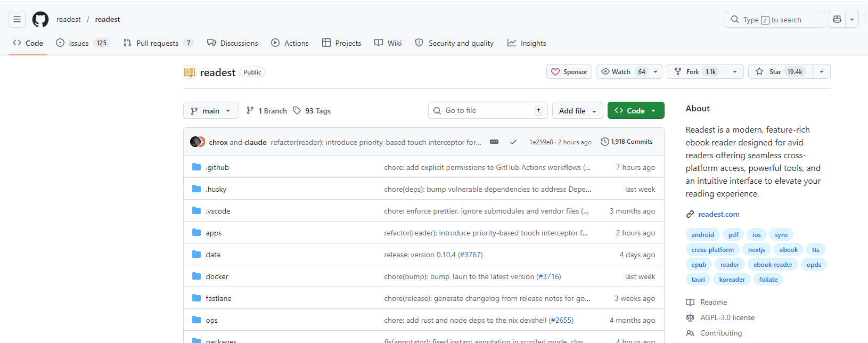Open Security and quality tab
The image size is (868, 343).
(x=454, y=43)
